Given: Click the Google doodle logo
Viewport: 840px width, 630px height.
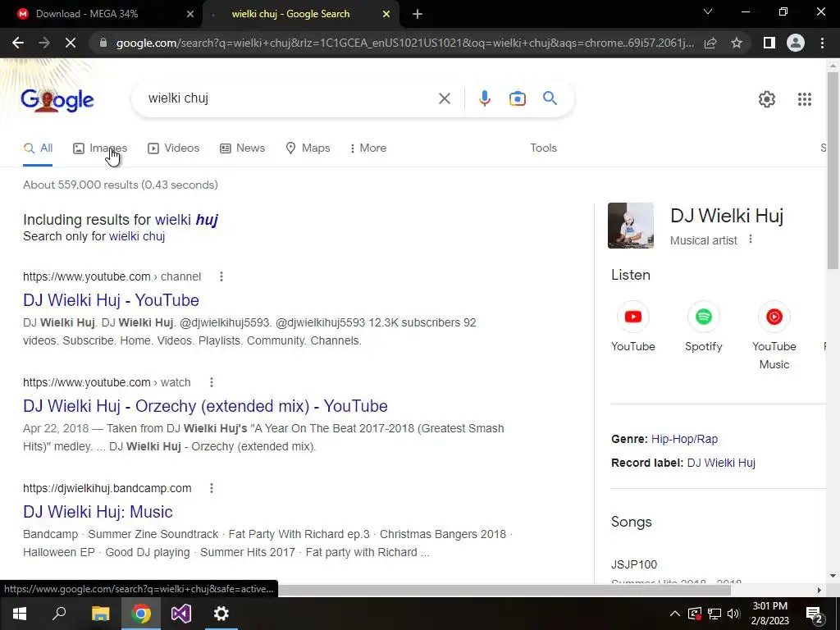Looking at the screenshot, I should 57,99.
